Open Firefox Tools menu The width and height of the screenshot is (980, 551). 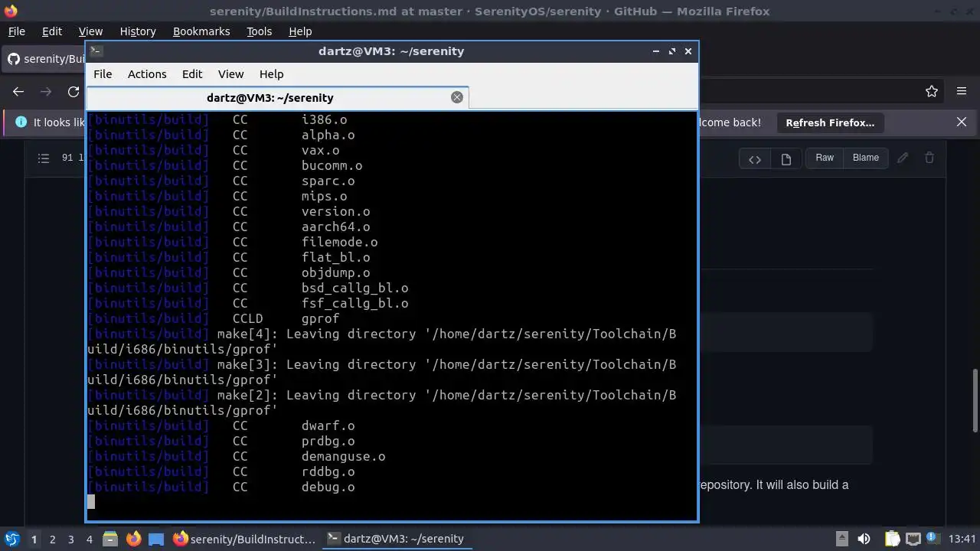click(259, 31)
